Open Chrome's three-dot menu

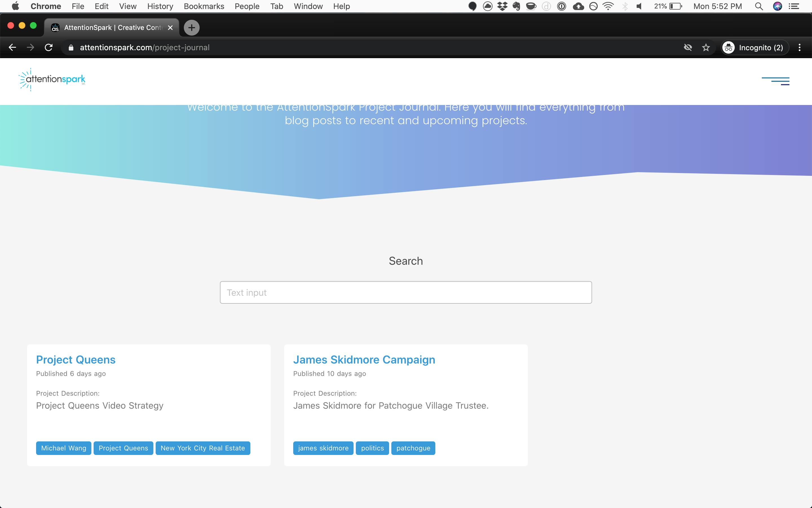click(800, 47)
